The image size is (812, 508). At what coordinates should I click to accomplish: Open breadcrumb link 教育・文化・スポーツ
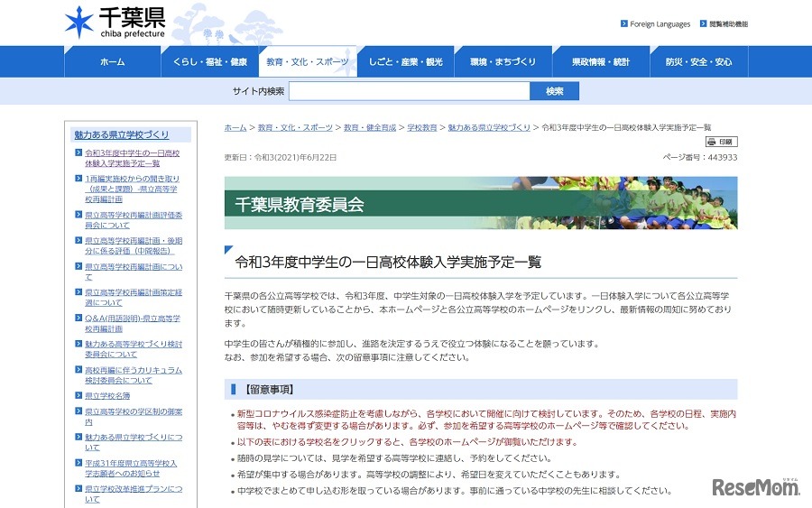pos(295,127)
